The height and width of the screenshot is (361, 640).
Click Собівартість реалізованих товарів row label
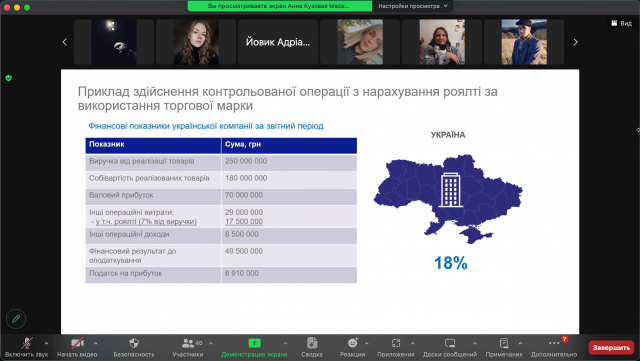pos(149,178)
